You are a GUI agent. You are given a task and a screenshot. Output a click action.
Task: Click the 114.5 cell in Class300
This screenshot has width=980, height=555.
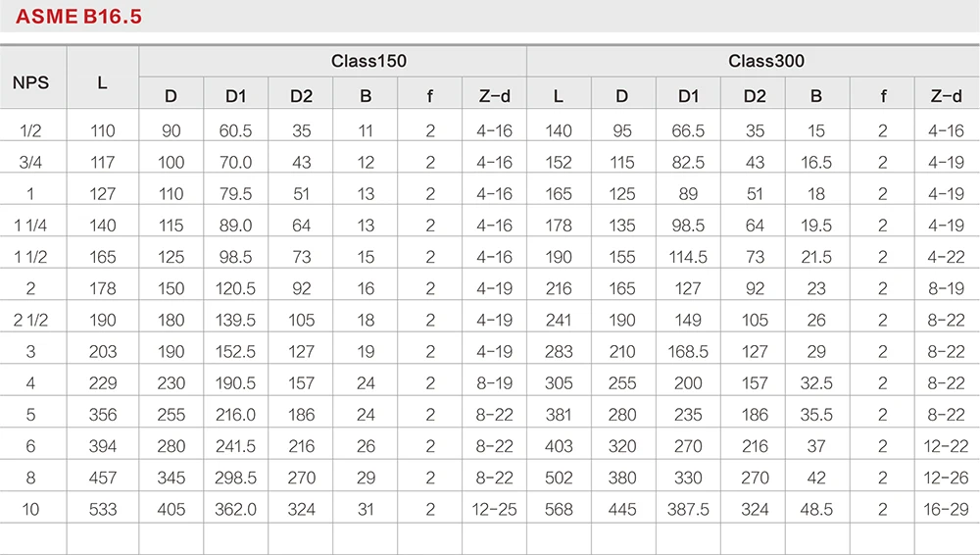tap(689, 257)
